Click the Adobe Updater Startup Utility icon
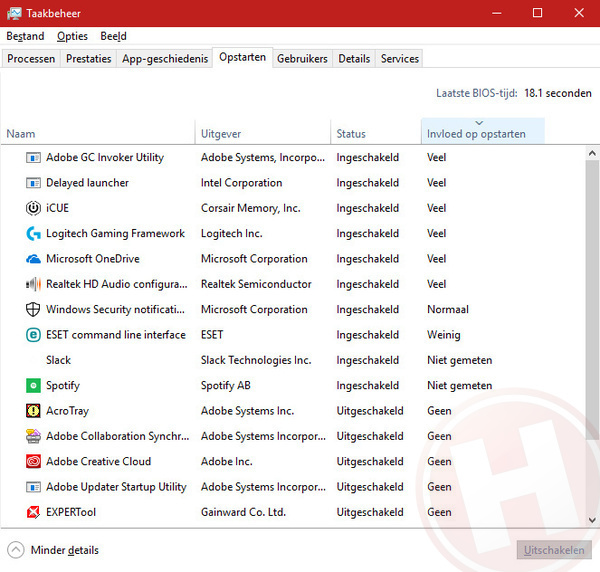Viewport: 600px width, 572px height. coord(33,487)
